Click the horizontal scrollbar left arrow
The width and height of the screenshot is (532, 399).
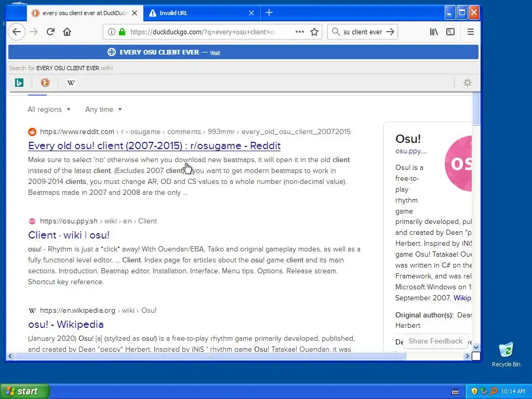pos(10,356)
